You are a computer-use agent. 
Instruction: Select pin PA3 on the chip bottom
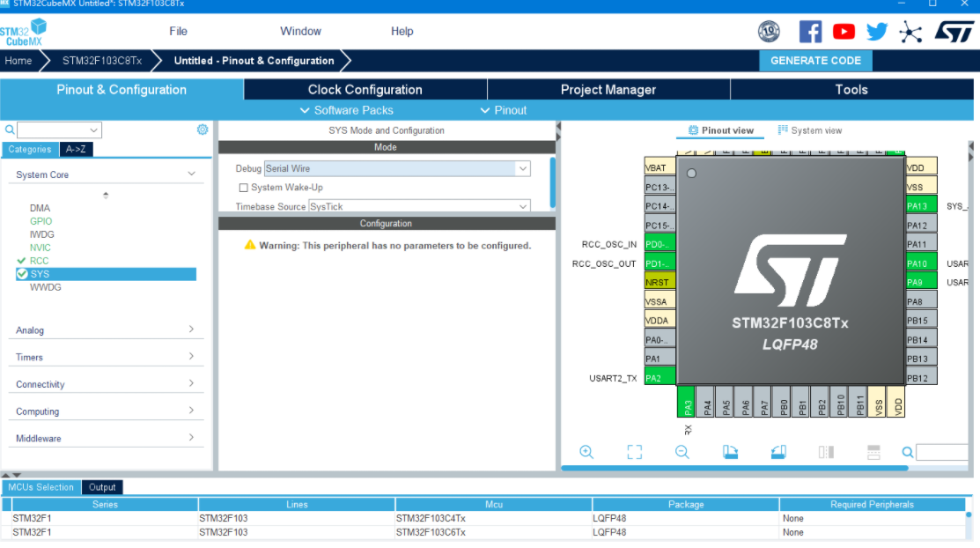point(686,402)
